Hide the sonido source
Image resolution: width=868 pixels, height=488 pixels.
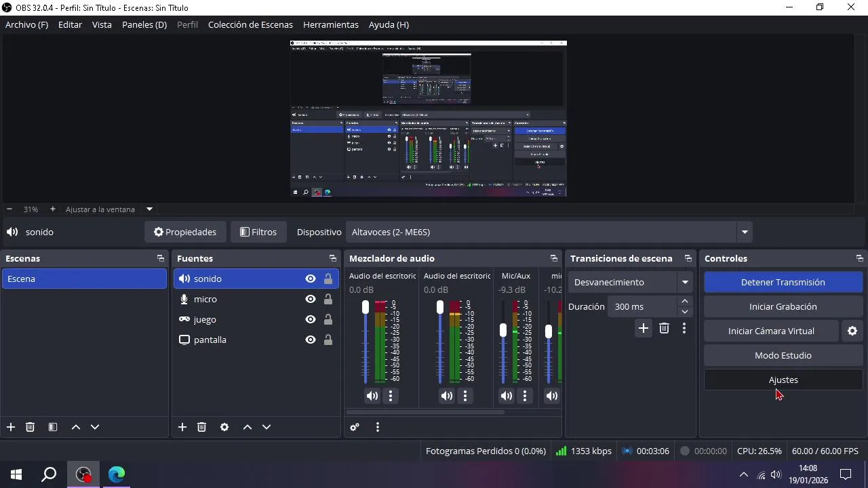[x=311, y=279]
